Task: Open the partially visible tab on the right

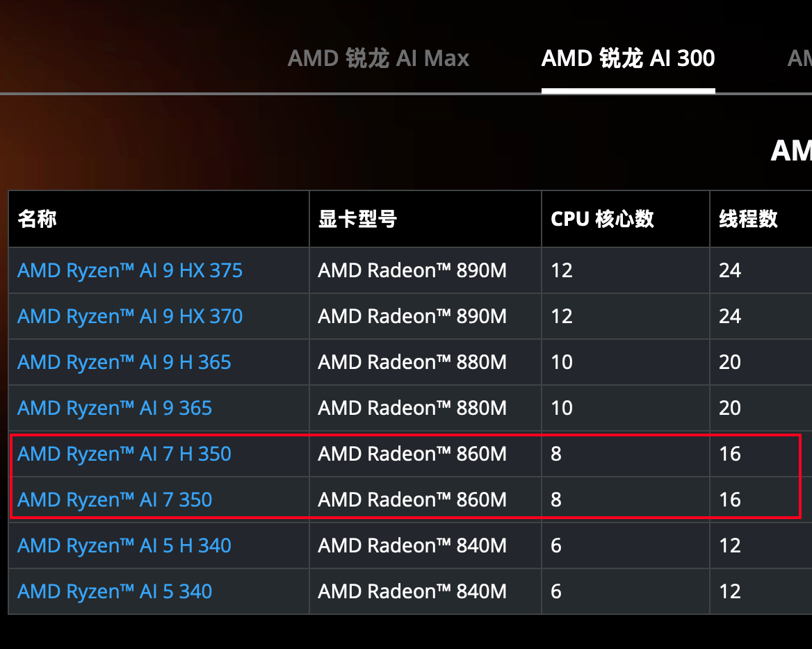Action: pos(799,58)
